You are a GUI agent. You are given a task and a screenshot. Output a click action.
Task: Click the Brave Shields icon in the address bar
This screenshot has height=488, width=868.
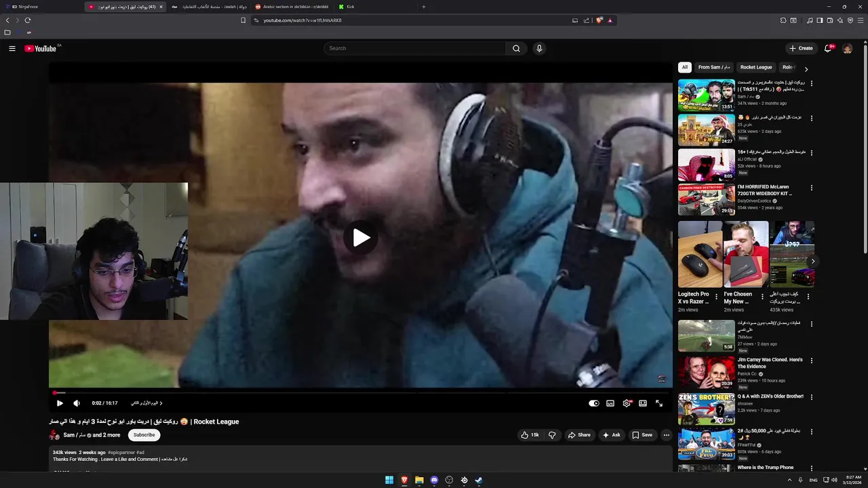(x=599, y=20)
